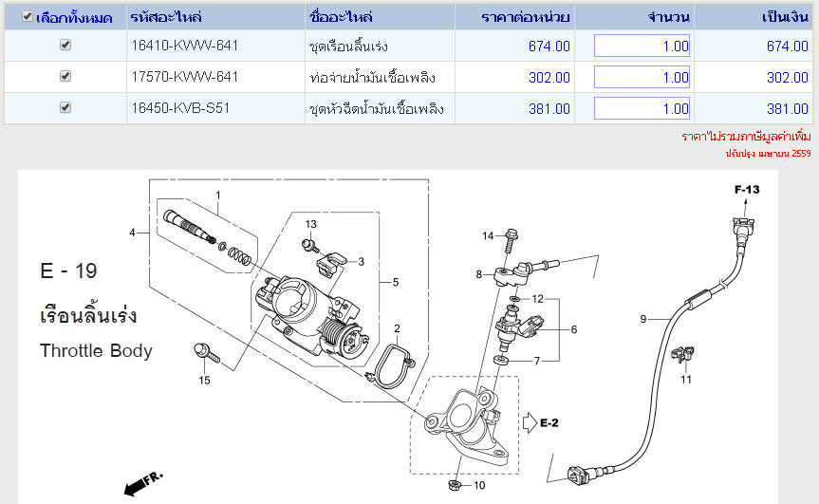Screen dimensions: 819x504
Task: Click part number 2 gasket label
Action: 397,328
